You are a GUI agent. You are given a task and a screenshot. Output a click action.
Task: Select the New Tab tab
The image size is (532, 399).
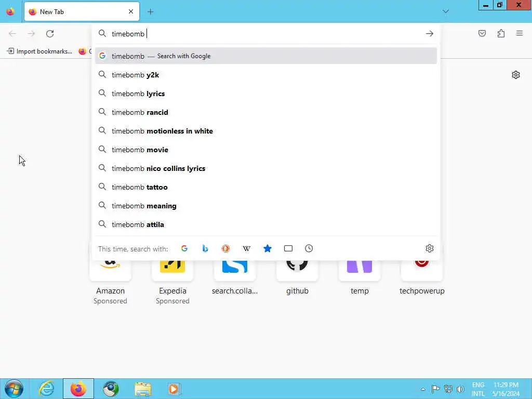coord(82,11)
